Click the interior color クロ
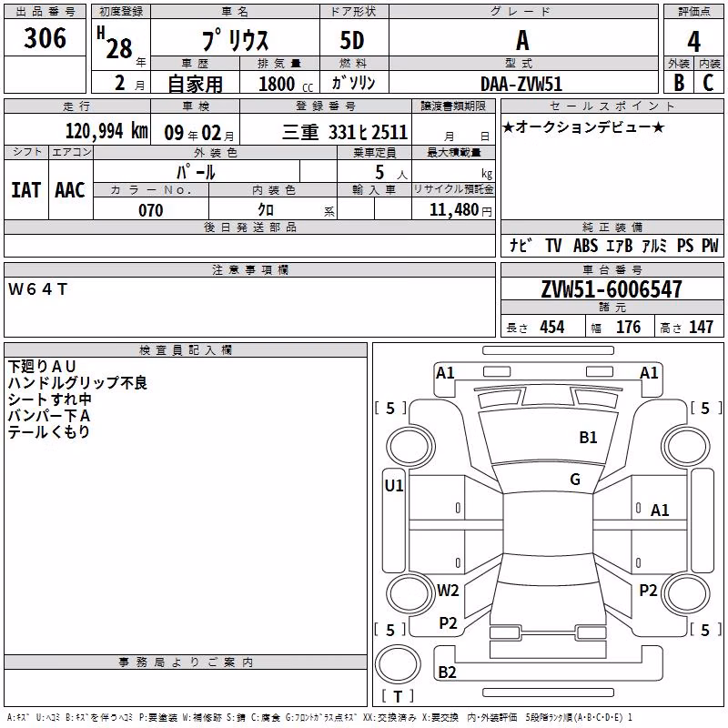Viewport: 728px width, 728px height. point(266,210)
